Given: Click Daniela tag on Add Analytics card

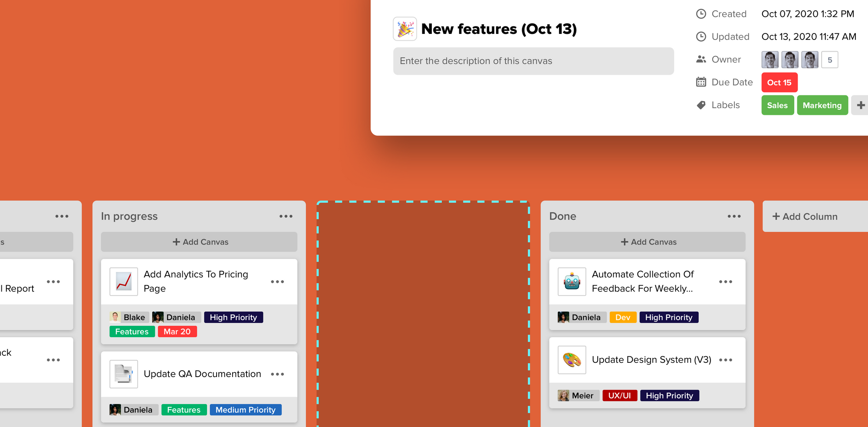Looking at the screenshot, I should point(177,317).
